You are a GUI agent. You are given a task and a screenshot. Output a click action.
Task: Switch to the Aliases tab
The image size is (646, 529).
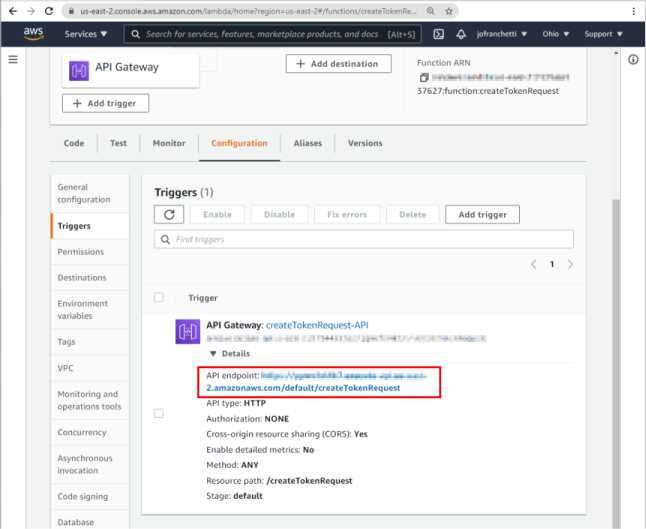(x=308, y=143)
